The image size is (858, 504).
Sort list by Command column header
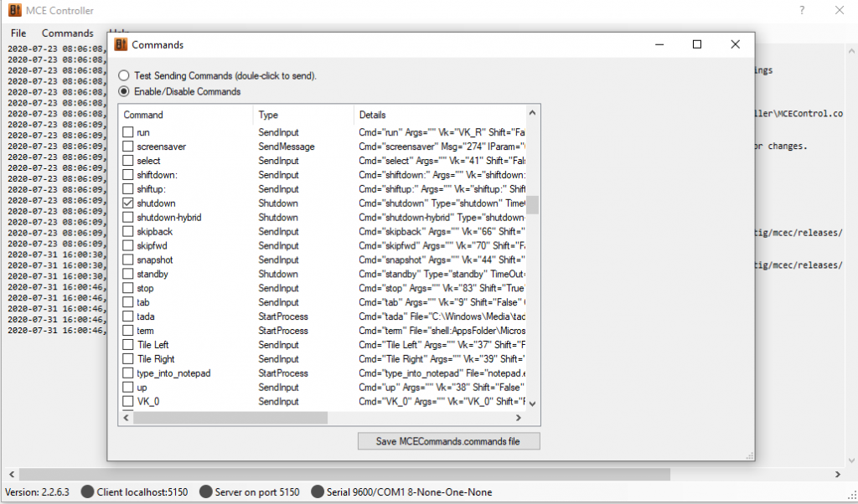coord(186,115)
